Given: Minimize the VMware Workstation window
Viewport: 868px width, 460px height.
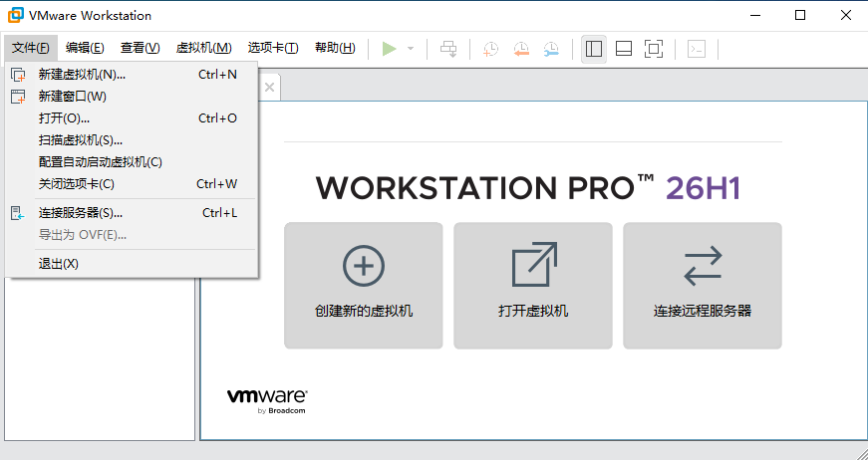Looking at the screenshot, I should 754,16.
